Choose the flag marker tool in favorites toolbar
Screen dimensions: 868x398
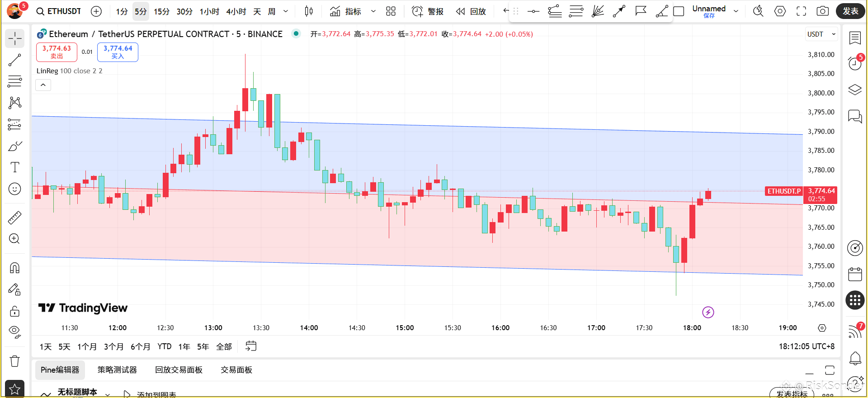pos(641,11)
